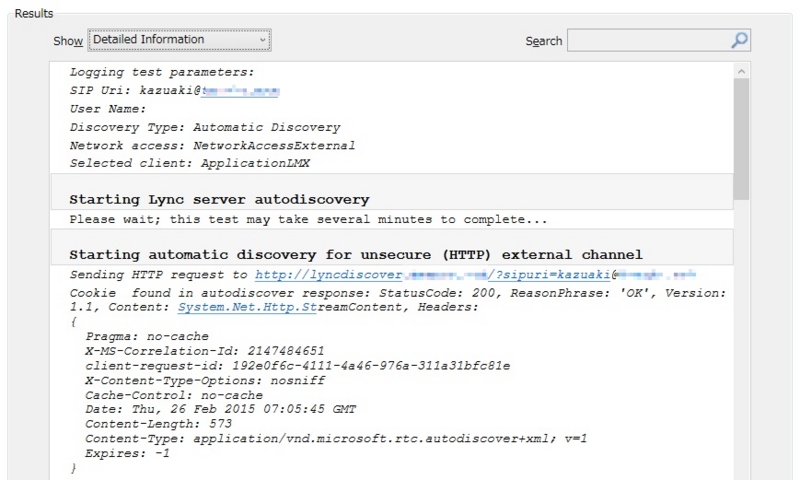Click the 'User Name:' line

[108, 109]
